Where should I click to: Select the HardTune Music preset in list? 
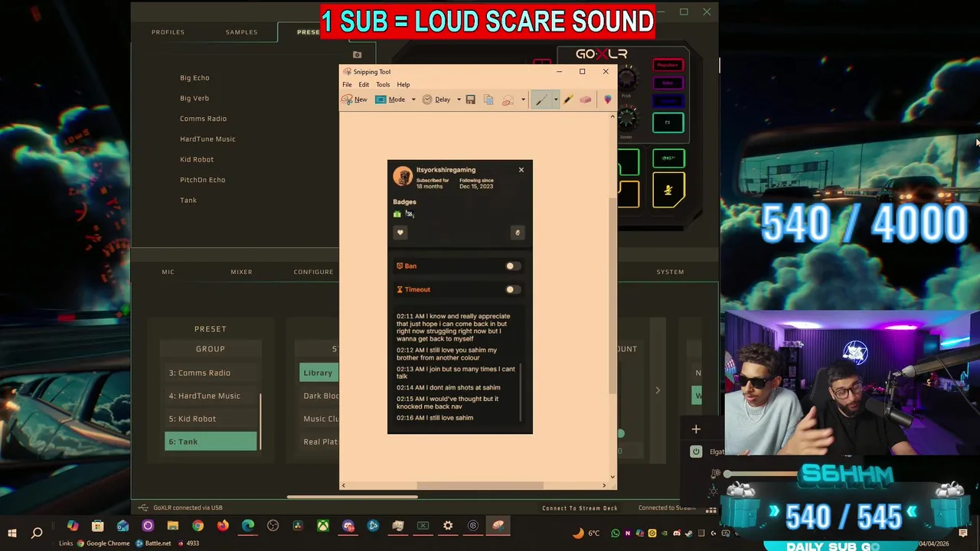[207, 139]
